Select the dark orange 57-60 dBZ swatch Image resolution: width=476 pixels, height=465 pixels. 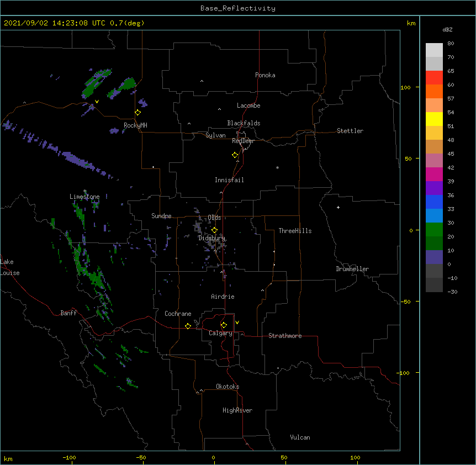pyautogui.click(x=434, y=91)
